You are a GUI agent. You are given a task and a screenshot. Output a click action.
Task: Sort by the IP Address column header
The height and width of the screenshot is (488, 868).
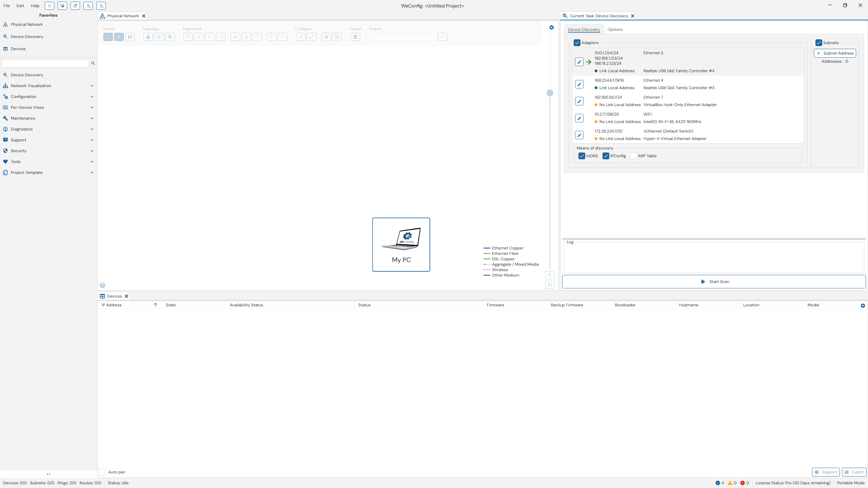[x=129, y=305]
